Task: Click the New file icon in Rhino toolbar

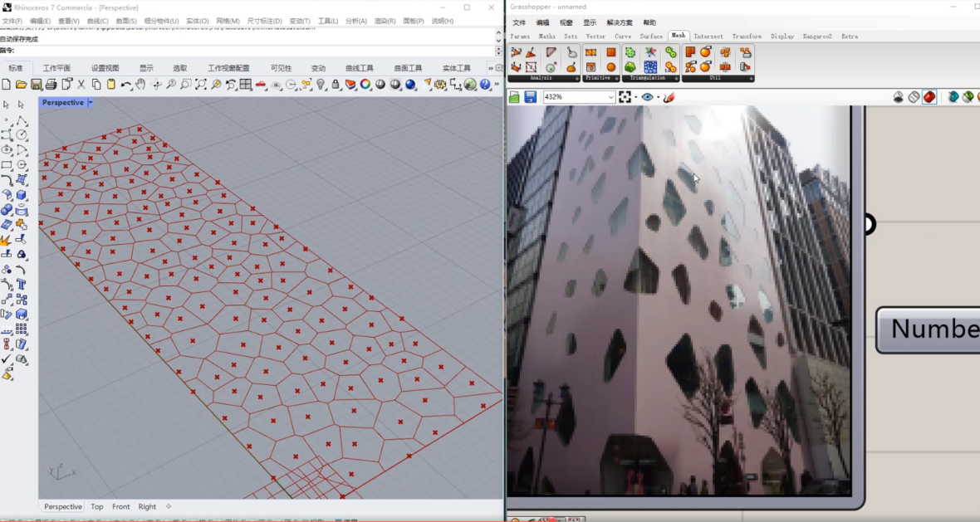Action: click(x=7, y=85)
